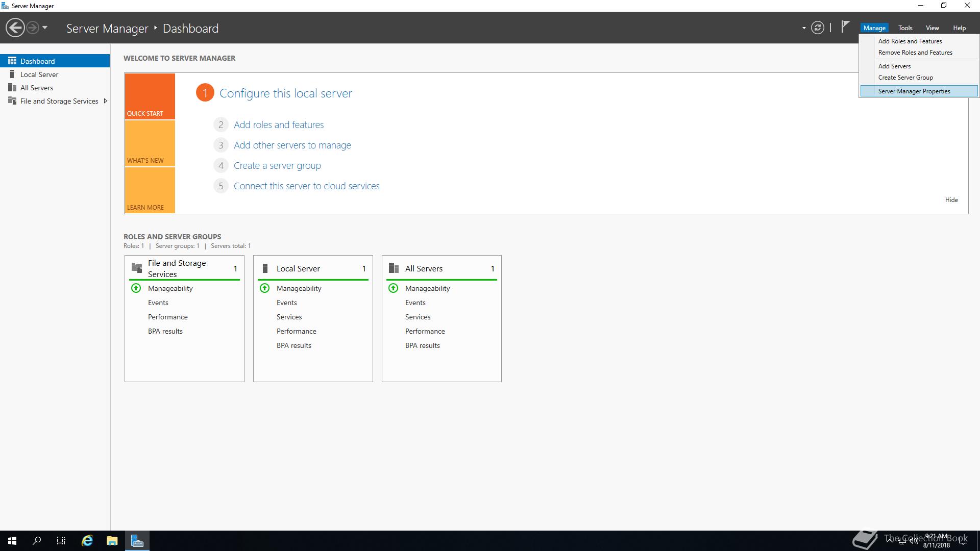Open Performance in Local Server tile
980x551 pixels.
(297, 331)
